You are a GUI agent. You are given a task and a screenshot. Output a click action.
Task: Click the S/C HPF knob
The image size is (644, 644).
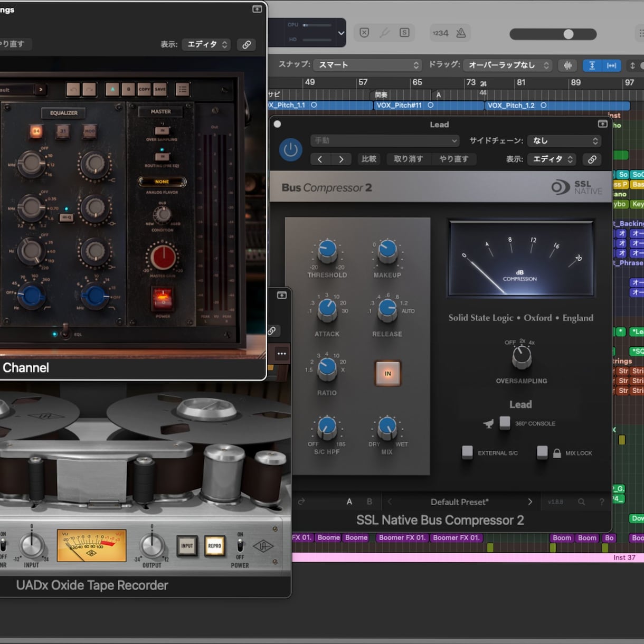click(327, 428)
